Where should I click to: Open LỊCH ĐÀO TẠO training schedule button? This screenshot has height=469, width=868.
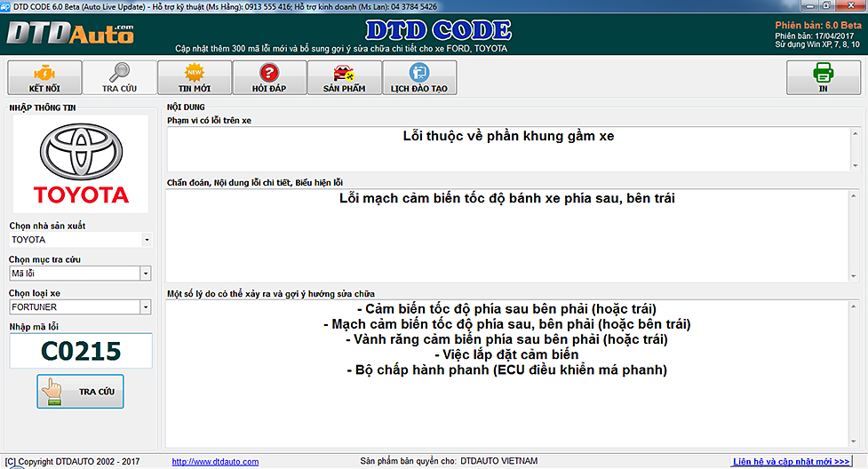[419, 77]
